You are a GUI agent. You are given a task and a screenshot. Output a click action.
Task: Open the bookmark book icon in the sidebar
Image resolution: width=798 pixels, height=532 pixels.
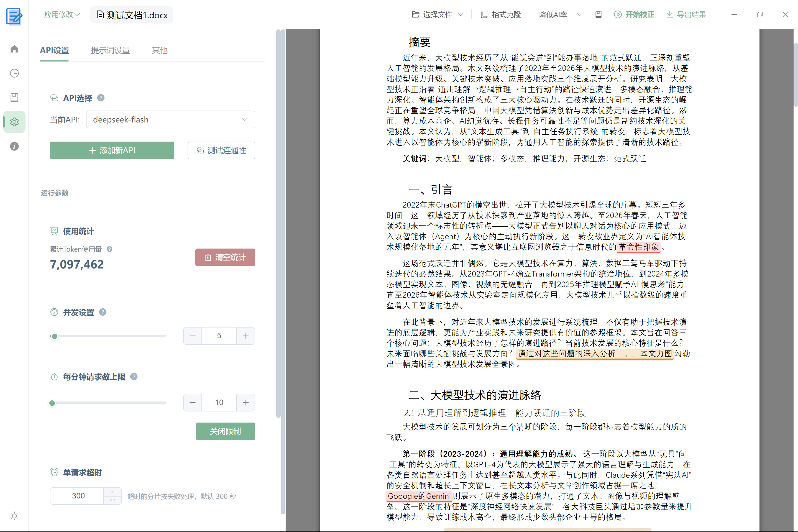(14, 97)
